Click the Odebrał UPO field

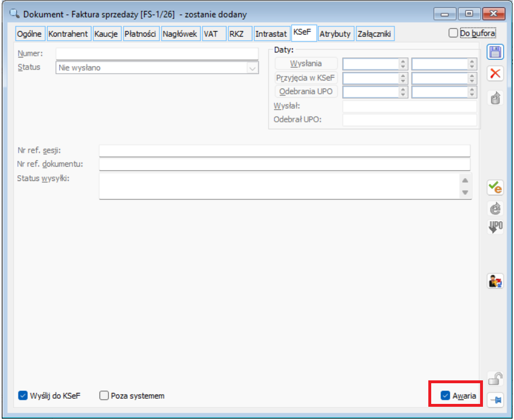pos(409,120)
